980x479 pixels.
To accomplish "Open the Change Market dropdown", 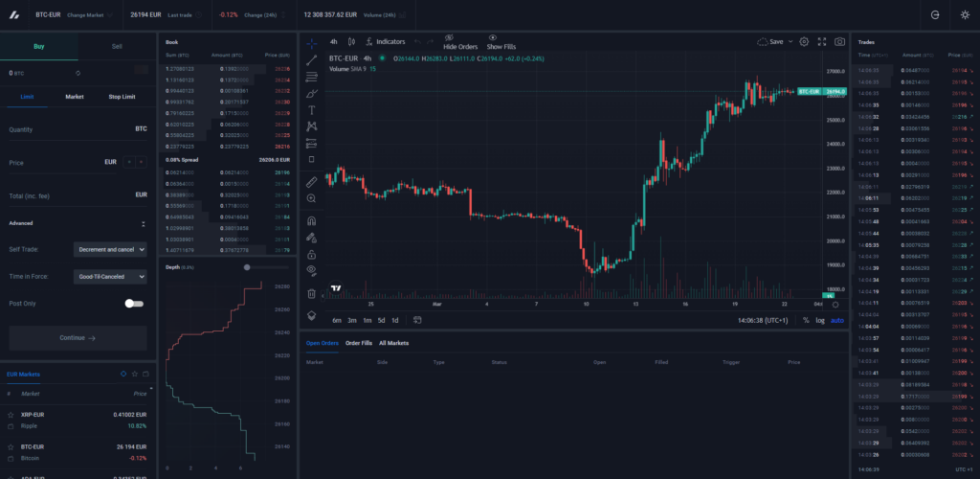I will point(90,15).
